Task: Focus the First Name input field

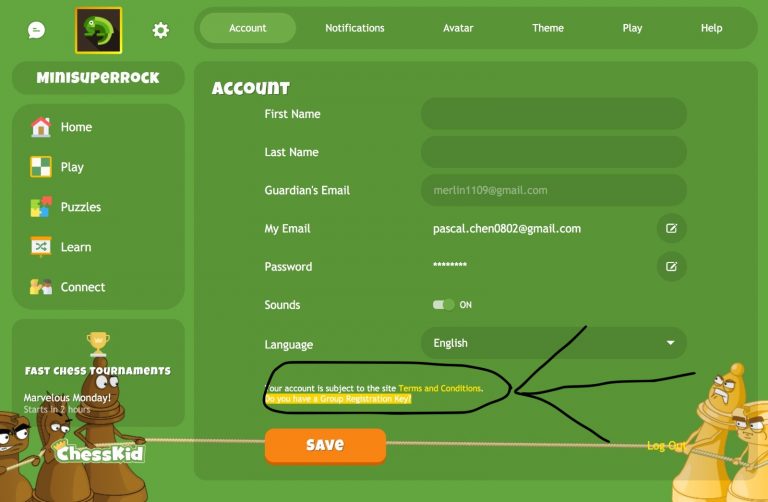Action: [x=553, y=114]
